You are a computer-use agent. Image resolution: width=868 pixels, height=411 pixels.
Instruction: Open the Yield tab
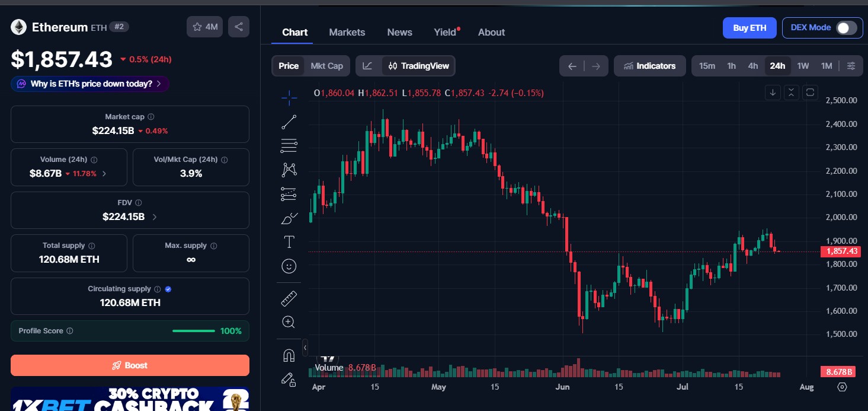click(x=446, y=32)
